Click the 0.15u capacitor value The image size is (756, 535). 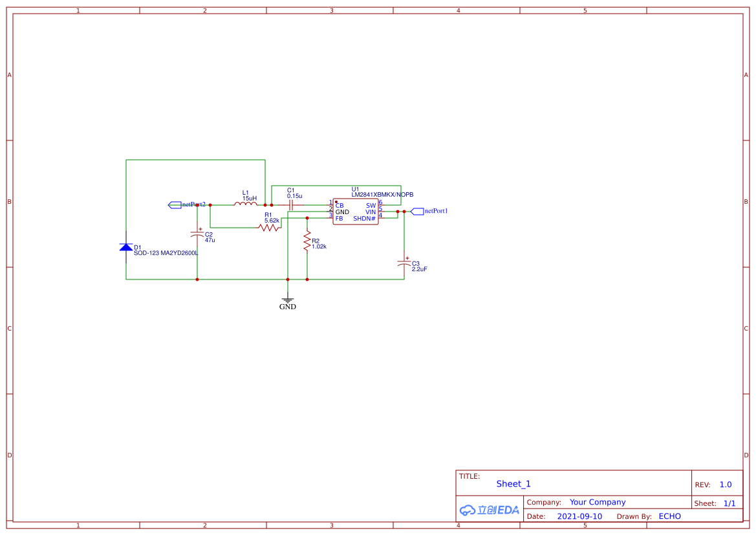pos(295,196)
